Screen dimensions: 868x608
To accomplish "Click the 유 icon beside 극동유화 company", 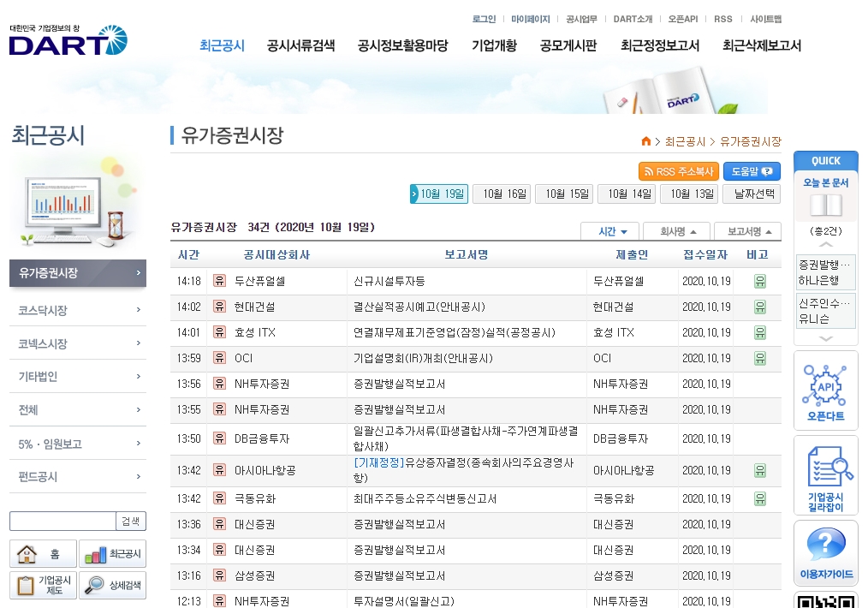I will [x=220, y=498].
